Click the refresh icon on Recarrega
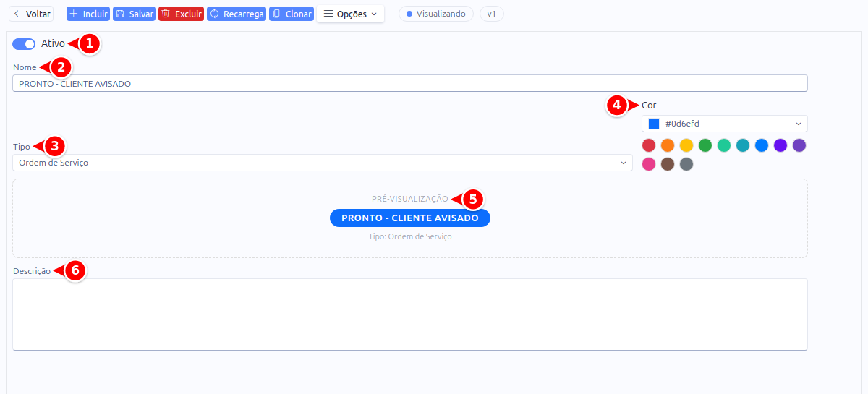The width and height of the screenshot is (868, 394). pos(214,14)
